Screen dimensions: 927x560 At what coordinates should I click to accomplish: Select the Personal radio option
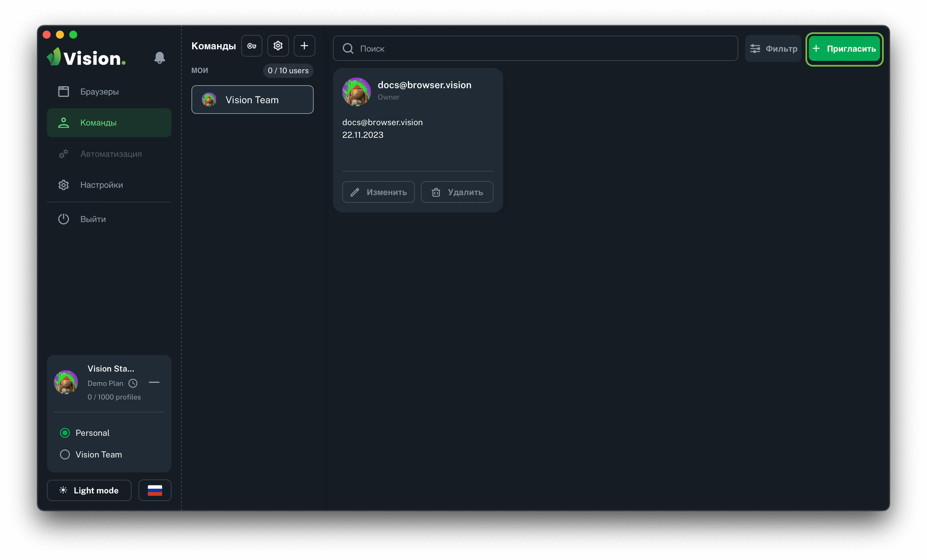coord(65,433)
